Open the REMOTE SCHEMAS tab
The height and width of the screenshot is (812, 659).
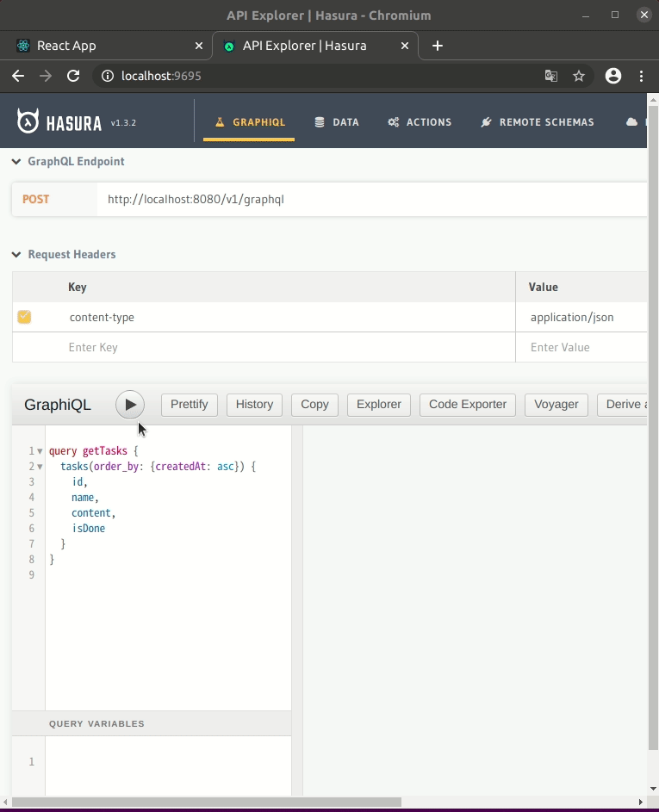[x=537, y=121]
